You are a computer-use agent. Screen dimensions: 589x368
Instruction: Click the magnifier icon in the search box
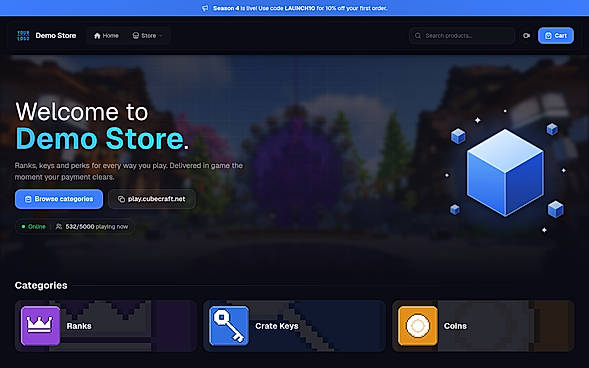coord(418,36)
